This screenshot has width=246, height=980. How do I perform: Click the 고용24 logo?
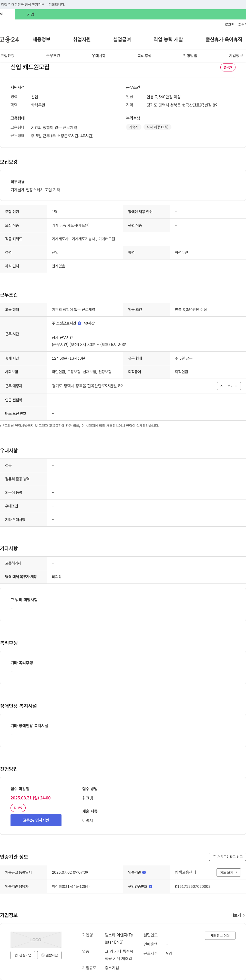(9, 39)
